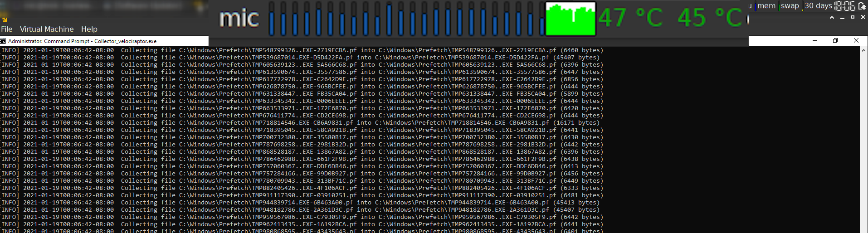Click the 30 days uptime label
The image size is (868, 233).
coord(818,6)
